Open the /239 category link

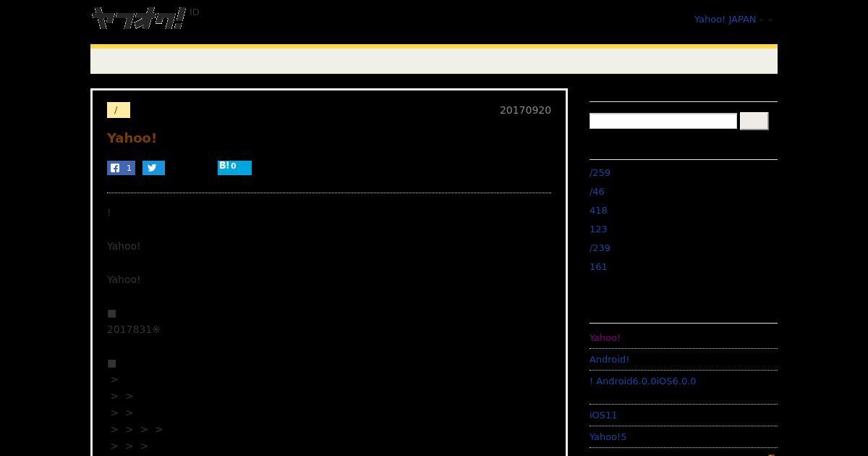point(600,248)
